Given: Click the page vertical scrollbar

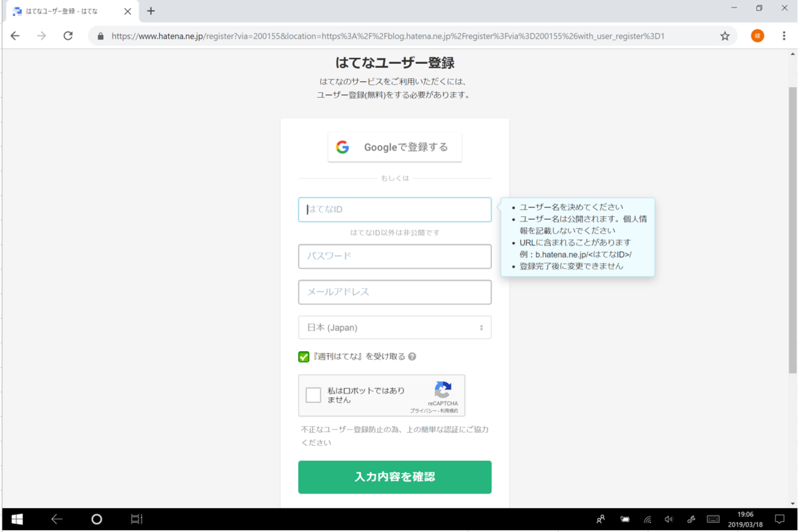Looking at the screenshot, I should tap(792, 229).
